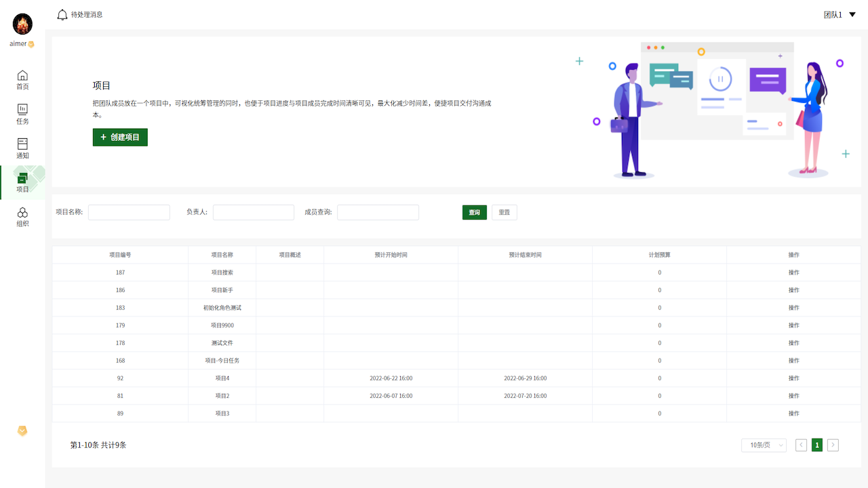Click the notification bell icon
868x488 pixels.
click(x=62, y=14)
